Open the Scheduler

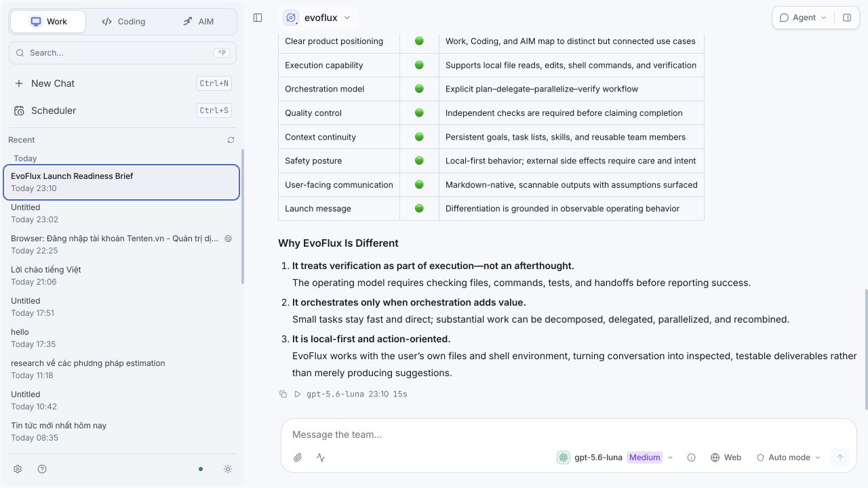123,110
